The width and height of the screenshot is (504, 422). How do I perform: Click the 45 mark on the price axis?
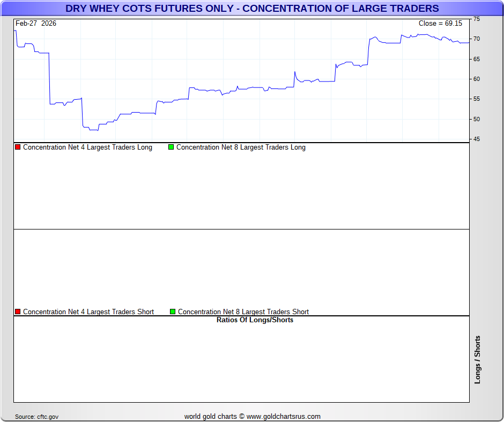coord(477,139)
